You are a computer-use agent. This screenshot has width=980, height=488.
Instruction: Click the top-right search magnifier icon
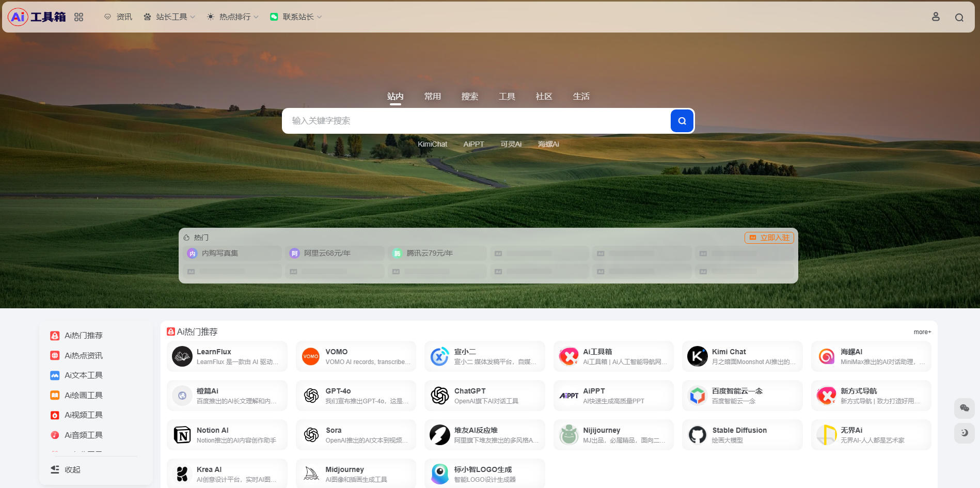coord(959,18)
